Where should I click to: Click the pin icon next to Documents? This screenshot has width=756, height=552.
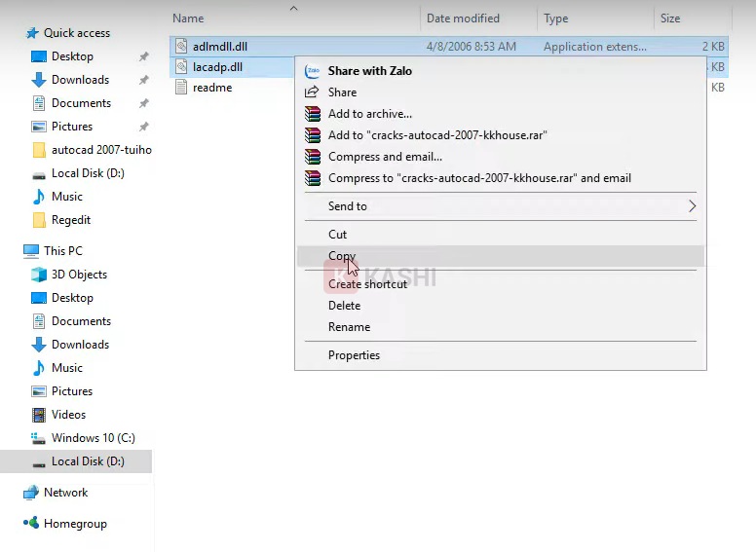[x=143, y=103]
